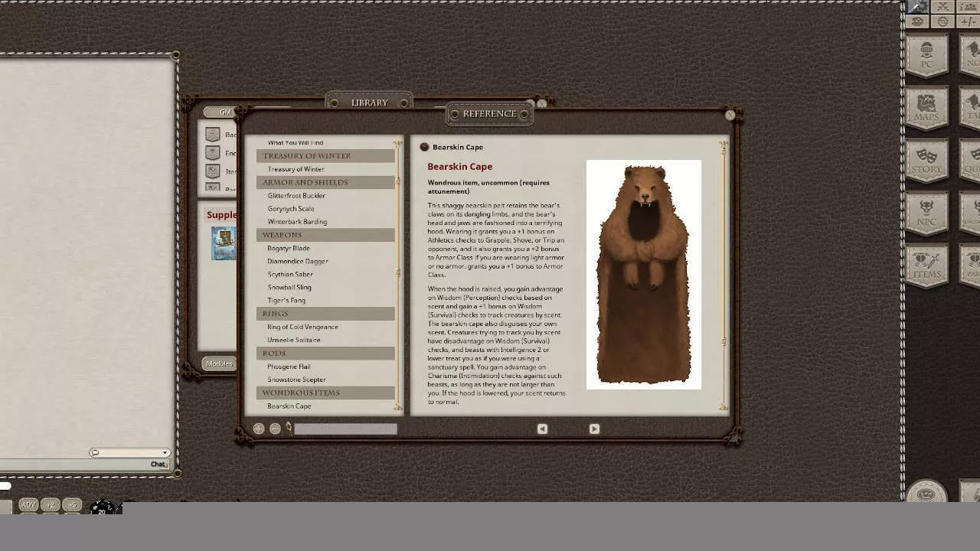Open Bogatyr Blade entry
The width and height of the screenshot is (980, 551).
pos(289,248)
